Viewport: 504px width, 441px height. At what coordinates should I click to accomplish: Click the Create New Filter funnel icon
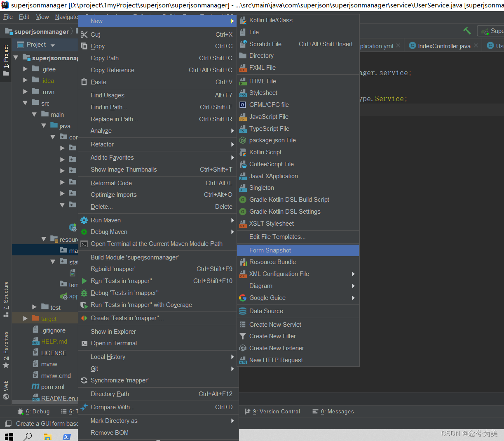[243, 336]
